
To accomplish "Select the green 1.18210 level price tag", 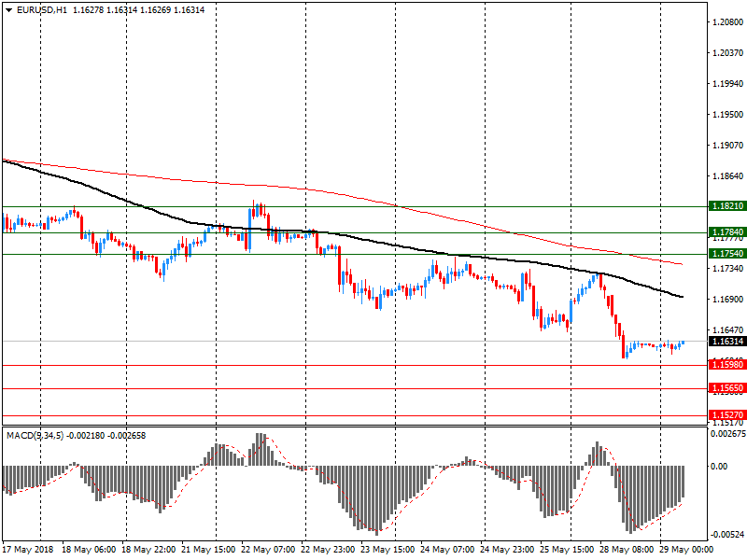I will coord(726,206).
